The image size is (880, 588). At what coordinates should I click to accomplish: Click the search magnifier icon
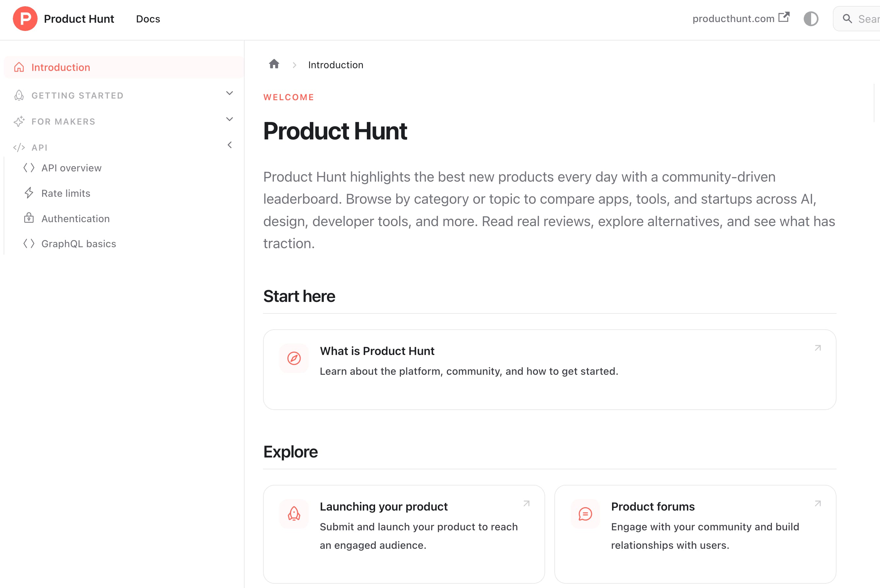tap(847, 19)
